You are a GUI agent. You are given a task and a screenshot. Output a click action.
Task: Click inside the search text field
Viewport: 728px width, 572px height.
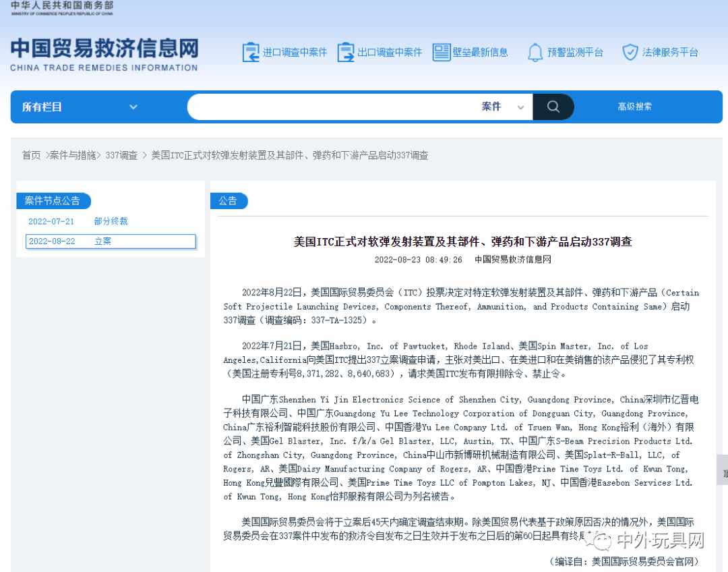[330, 107]
